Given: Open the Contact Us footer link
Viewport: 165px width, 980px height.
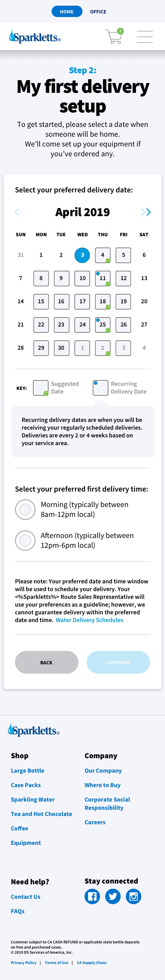Looking at the screenshot, I should pos(26,897).
